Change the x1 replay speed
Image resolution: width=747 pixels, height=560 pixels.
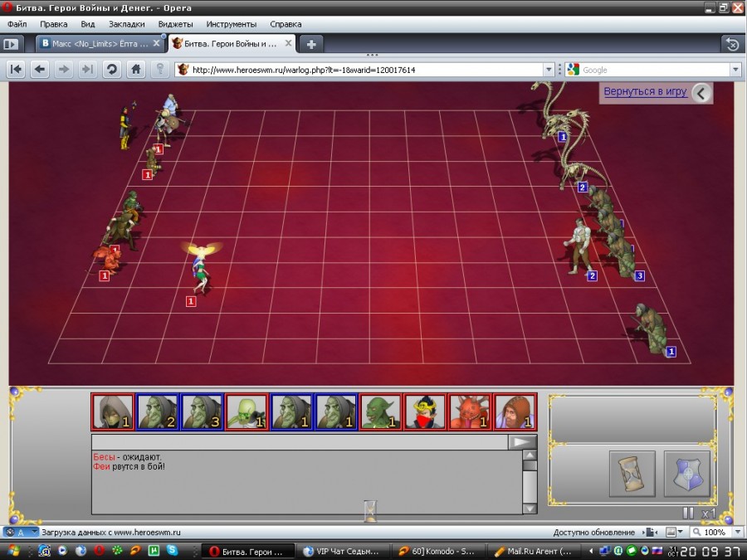pyautogui.click(x=709, y=514)
